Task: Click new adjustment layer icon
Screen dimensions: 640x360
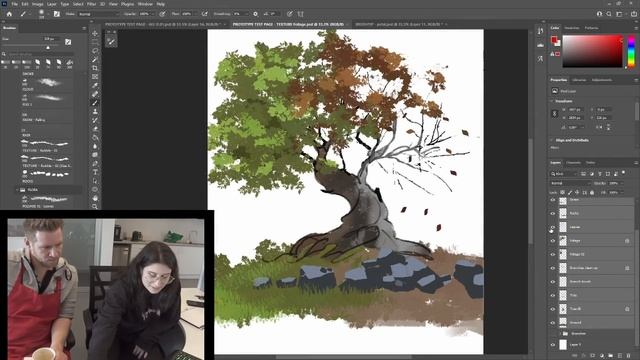Action: (602, 356)
